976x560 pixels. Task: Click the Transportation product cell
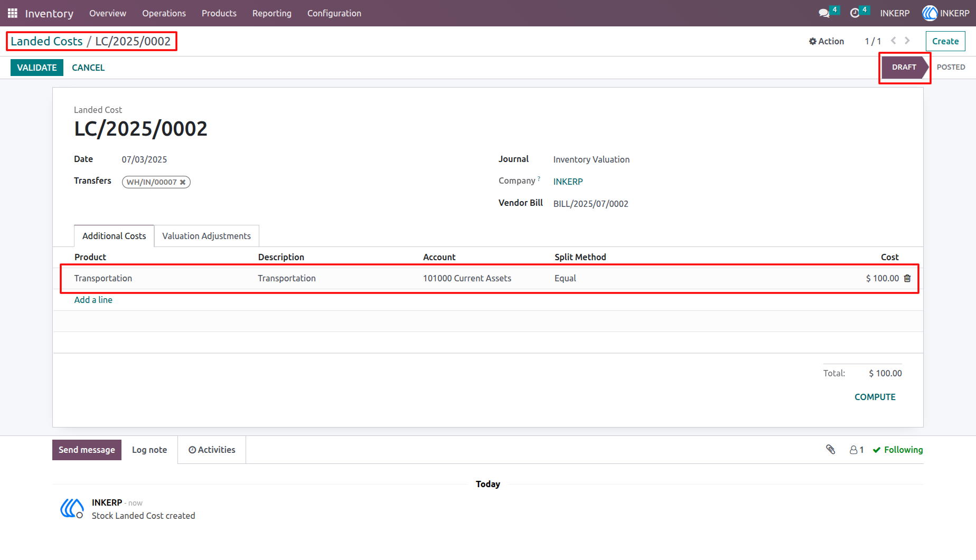point(103,278)
